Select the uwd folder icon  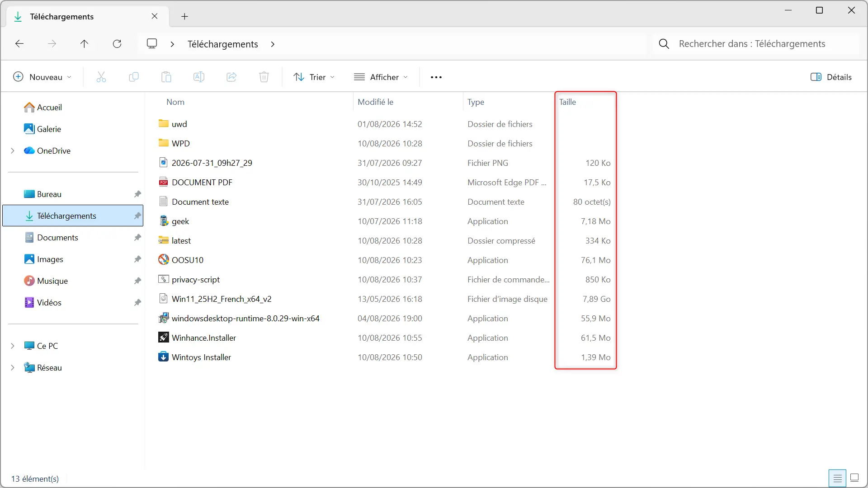coord(164,123)
